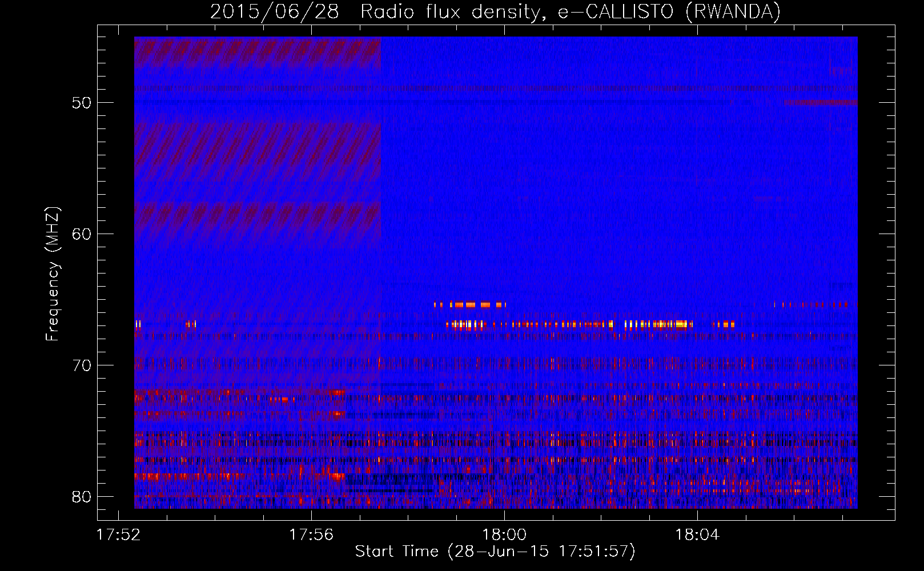Click the '18:00' time tick label
This screenshot has width=924, height=571.
[504, 535]
